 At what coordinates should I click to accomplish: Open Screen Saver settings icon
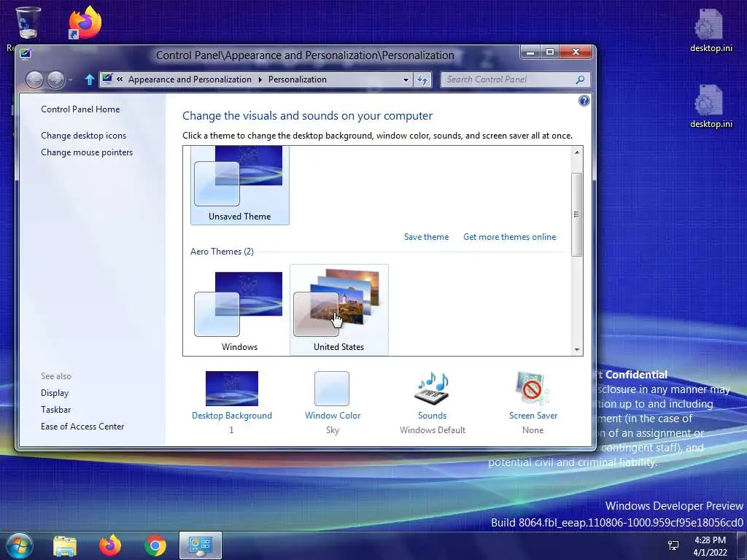532,389
